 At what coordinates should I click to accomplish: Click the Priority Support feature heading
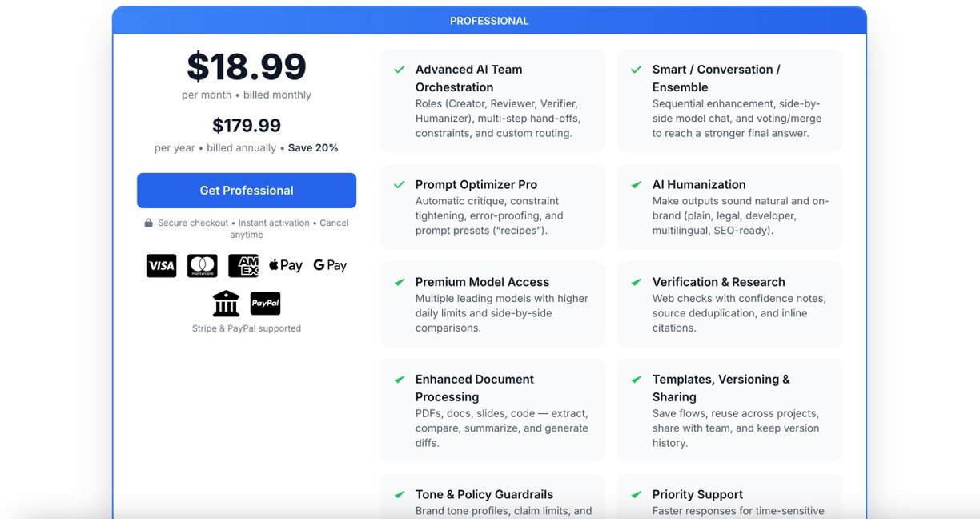(697, 494)
